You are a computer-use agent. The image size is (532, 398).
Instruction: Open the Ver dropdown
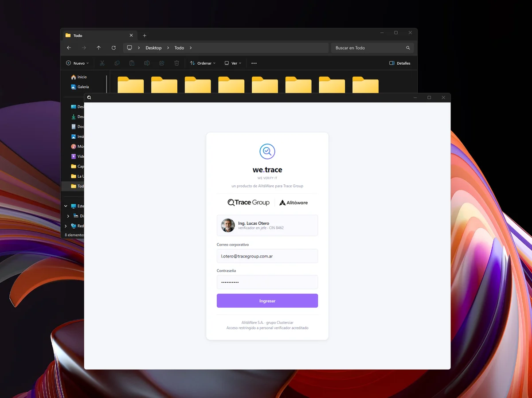coord(233,63)
